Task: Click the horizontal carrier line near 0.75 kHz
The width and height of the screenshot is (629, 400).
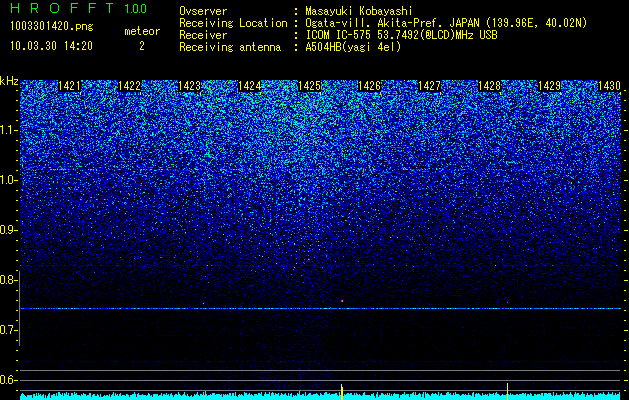Action: (x=321, y=309)
